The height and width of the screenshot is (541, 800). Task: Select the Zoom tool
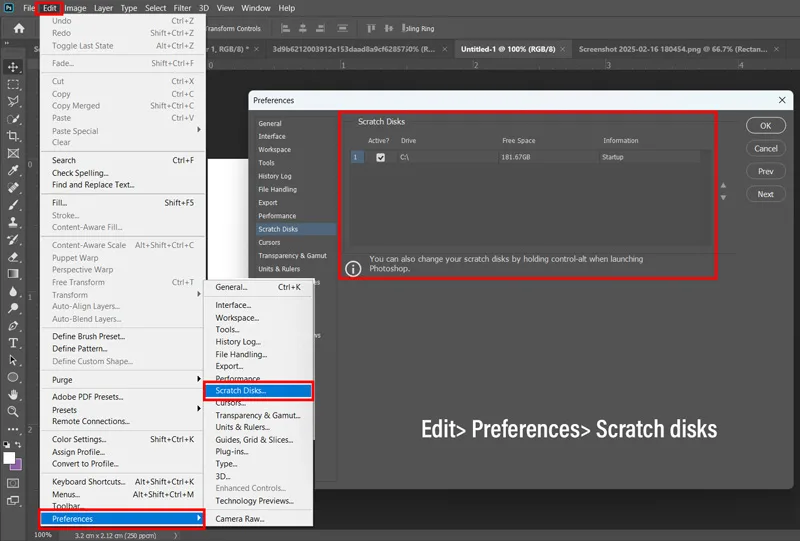point(13,411)
